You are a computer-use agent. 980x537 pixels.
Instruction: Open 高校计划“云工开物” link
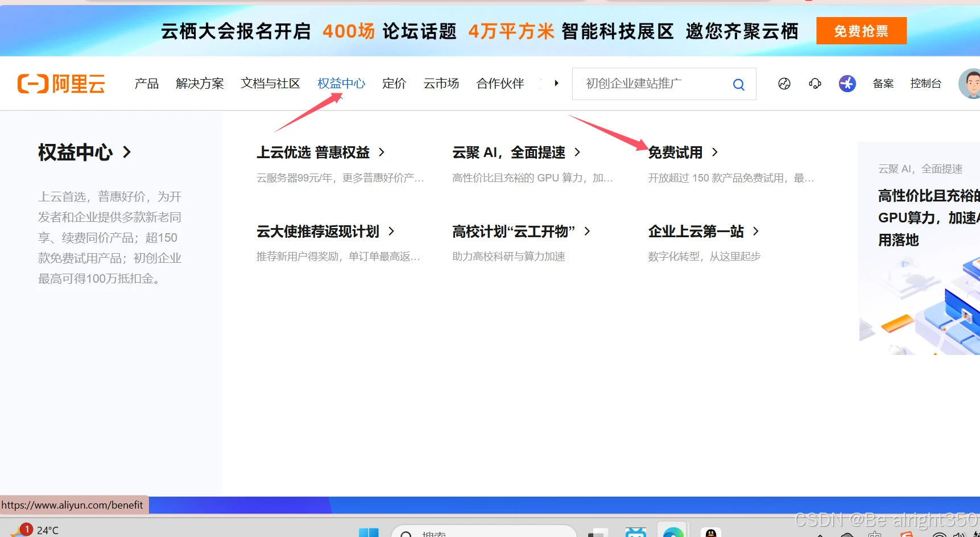tap(521, 231)
